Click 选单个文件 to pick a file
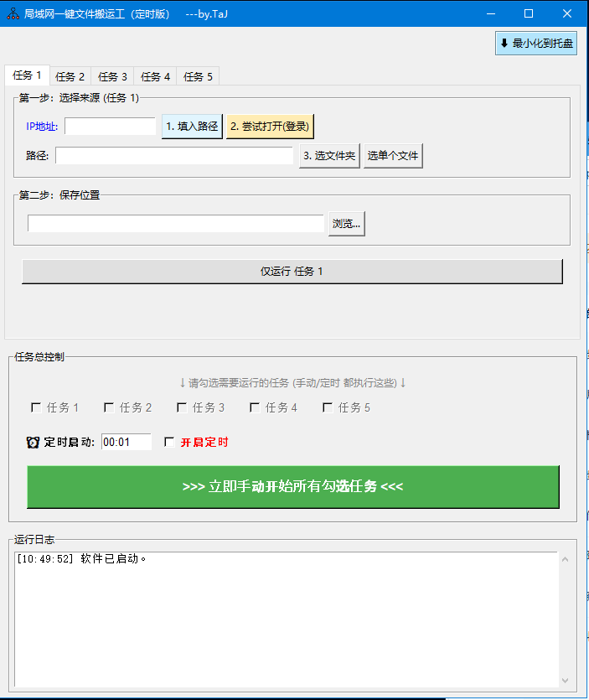This screenshot has width=589, height=700. 393,156
